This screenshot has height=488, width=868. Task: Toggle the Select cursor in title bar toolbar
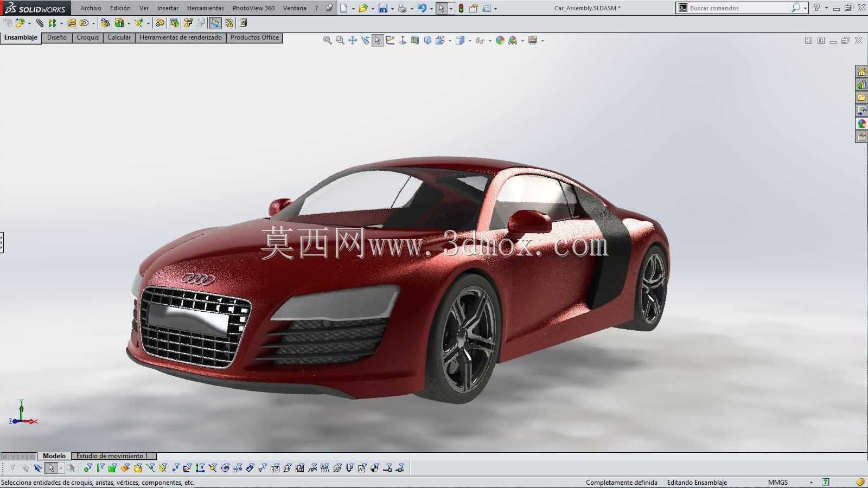click(442, 8)
